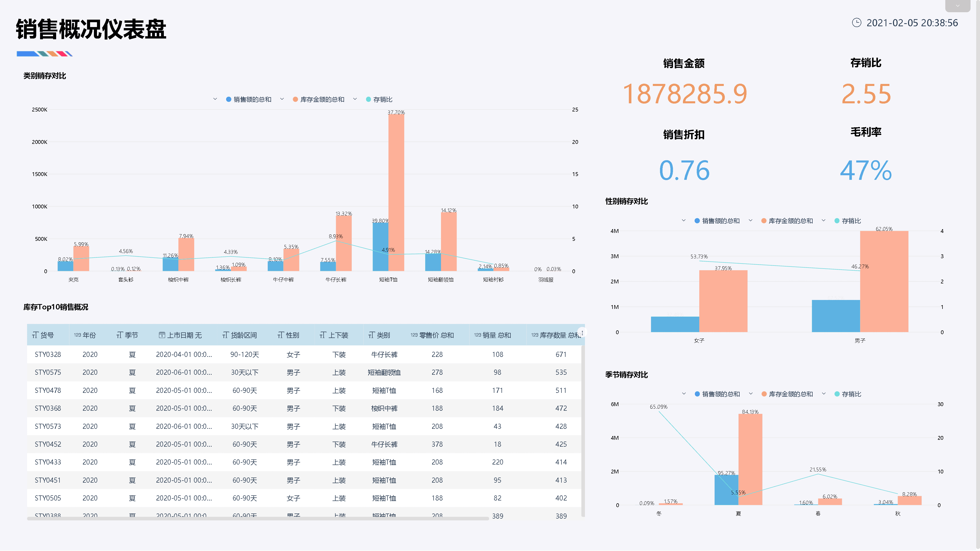
Task: Click 梭织中裤 cell in STY0368 row
Action: pos(384,408)
